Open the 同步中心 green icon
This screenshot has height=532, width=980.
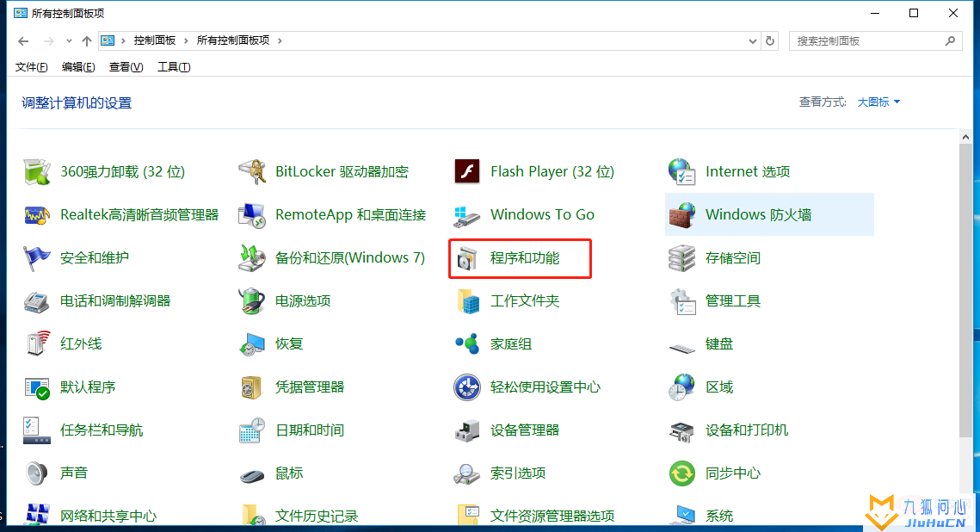point(682,473)
